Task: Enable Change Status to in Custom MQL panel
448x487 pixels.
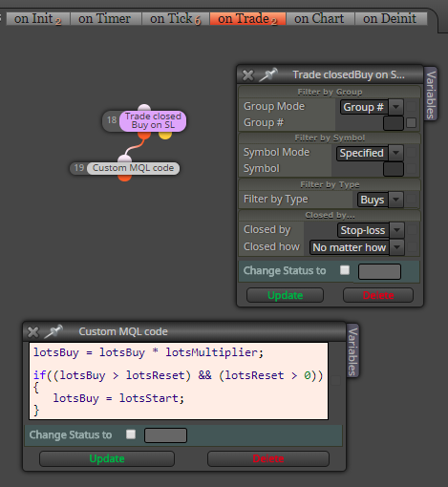Action: point(131,434)
